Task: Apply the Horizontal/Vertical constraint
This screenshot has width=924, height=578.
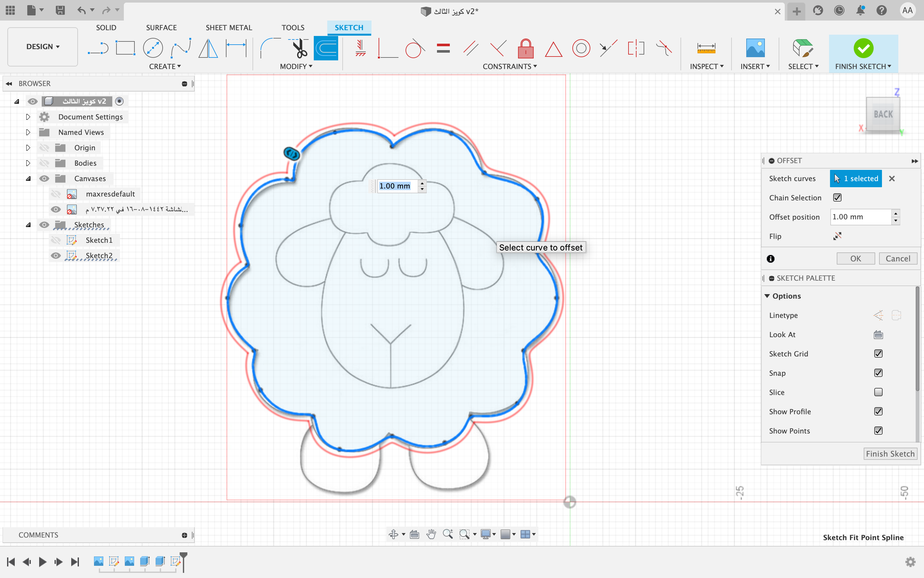Action: pyautogui.click(x=360, y=48)
